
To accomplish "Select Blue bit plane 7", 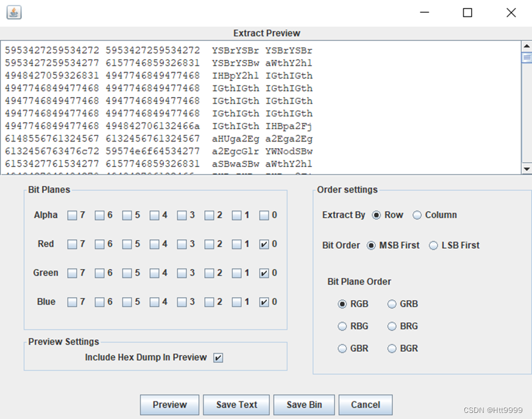I will (x=72, y=302).
